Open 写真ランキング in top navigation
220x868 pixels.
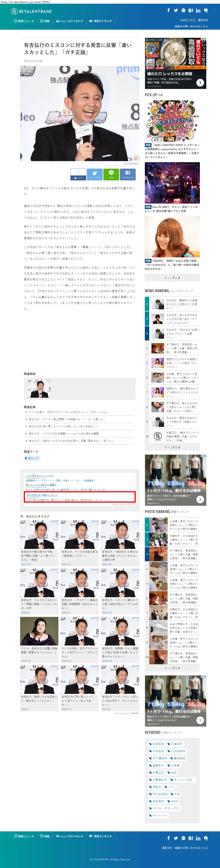pyautogui.click(x=100, y=21)
